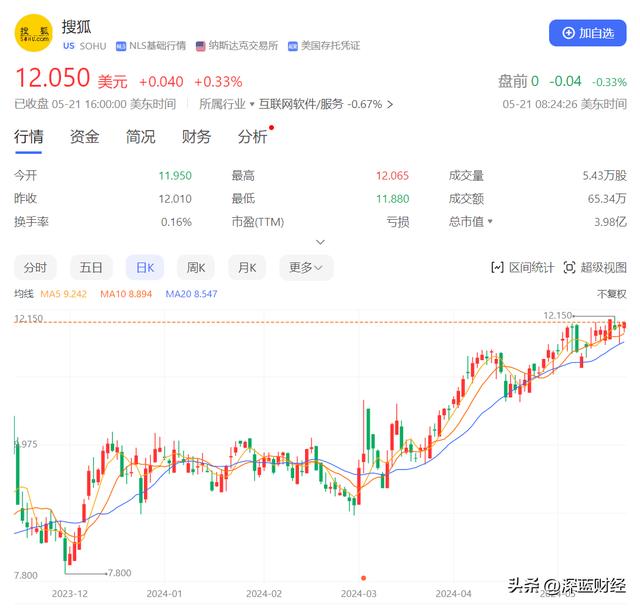The width and height of the screenshot is (640, 608).
Task: Click the 12.150 high price marker
Action: pos(558,315)
